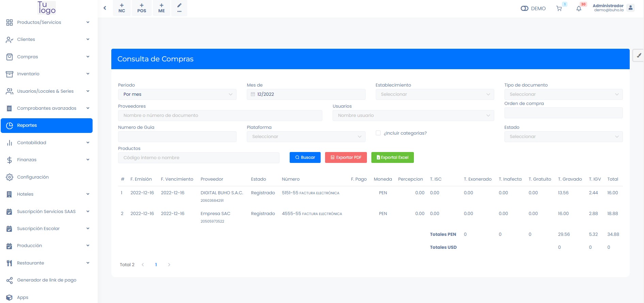644x303 pixels.
Task: Open the Periodo dropdown
Action: click(177, 94)
